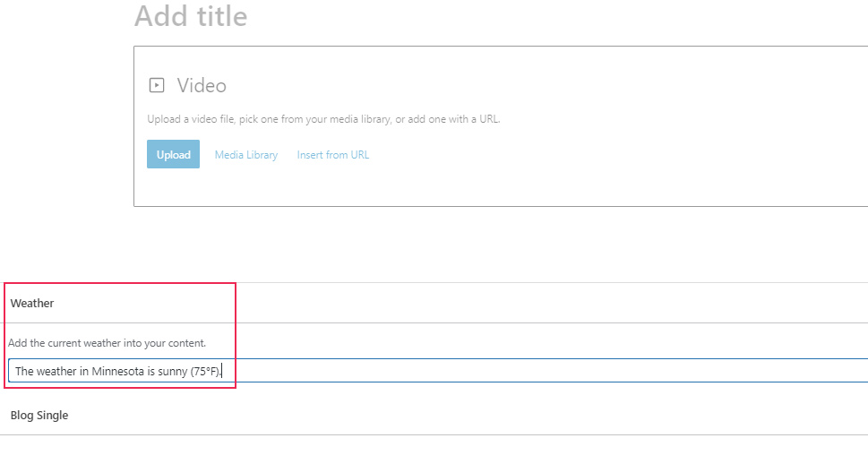The image size is (868, 464).
Task: Click the word 'title' in title placeholder
Action: pos(222,16)
